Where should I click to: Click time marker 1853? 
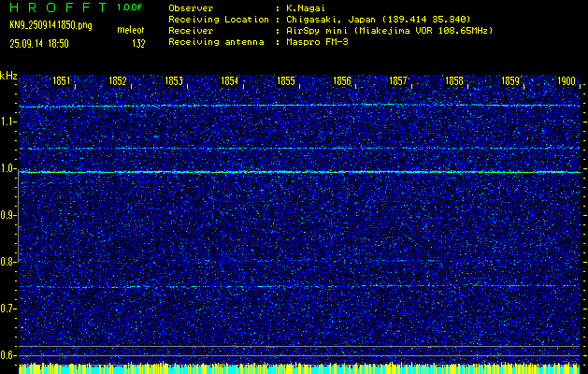[x=174, y=81]
